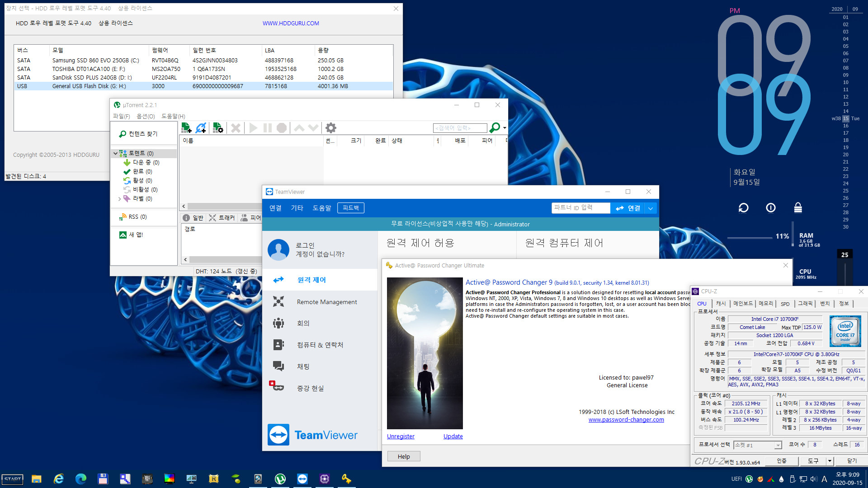Select 활성 (0) in µTorrent sidebar
This screenshot has width=868, height=488.
tap(142, 180)
